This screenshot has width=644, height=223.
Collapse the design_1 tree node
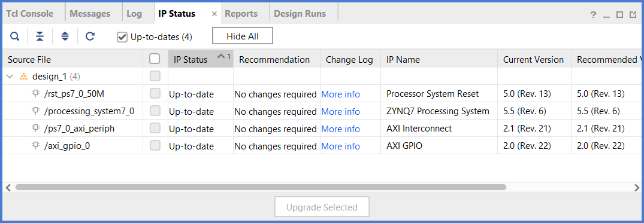[10, 77]
